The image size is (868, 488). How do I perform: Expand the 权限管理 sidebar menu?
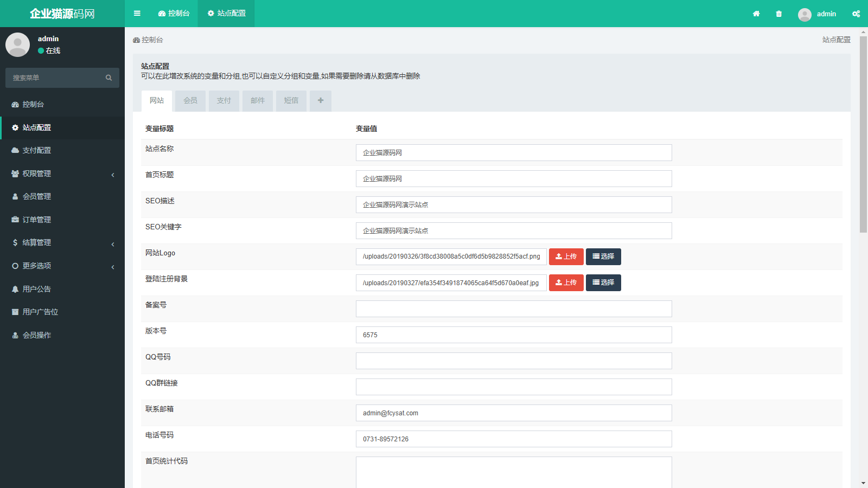pos(62,174)
